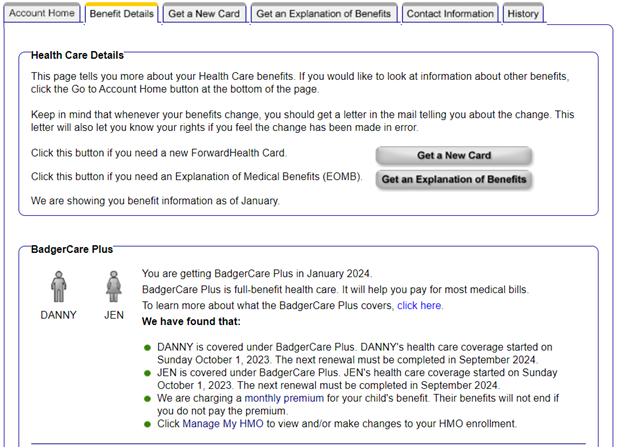Click the JEN name label
The height and width of the screenshot is (447, 619).
114,315
